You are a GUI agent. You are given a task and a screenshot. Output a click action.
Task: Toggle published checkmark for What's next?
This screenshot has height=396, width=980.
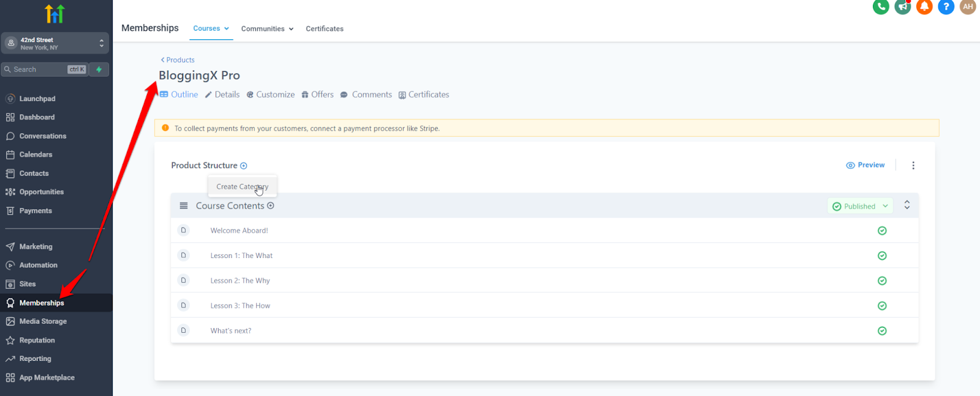pos(882,331)
